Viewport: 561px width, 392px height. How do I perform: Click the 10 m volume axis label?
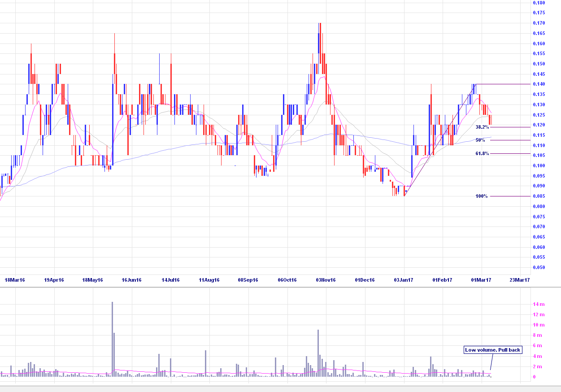point(539,325)
